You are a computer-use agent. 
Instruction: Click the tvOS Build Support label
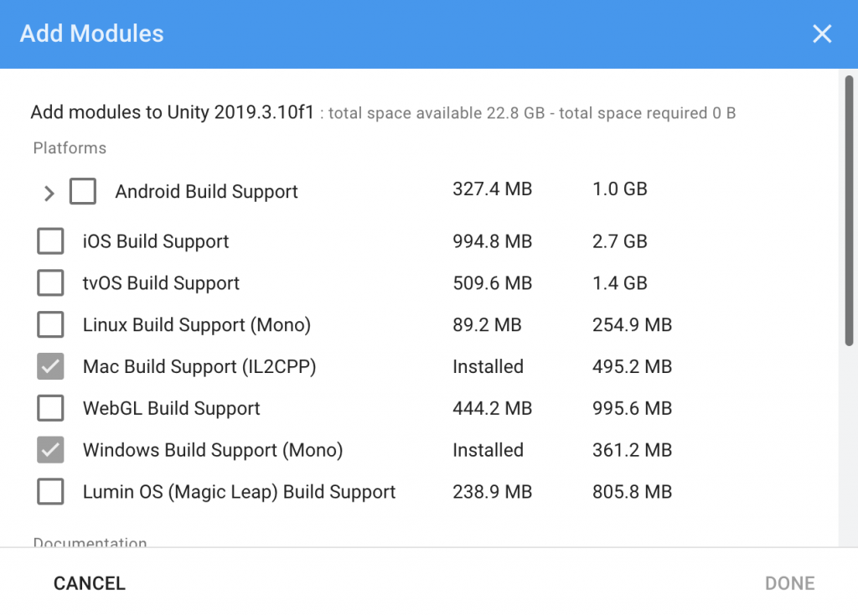pyautogui.click(x=161, y=283)
